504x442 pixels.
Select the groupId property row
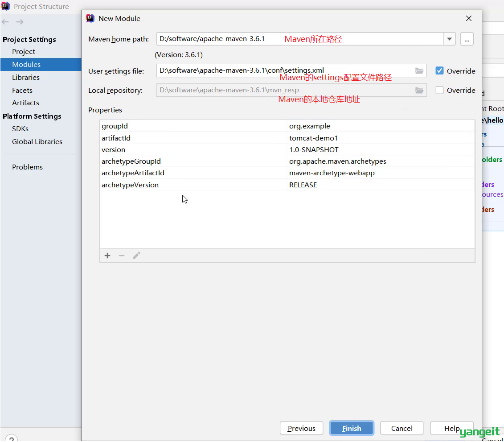click(x=287, y=126)
